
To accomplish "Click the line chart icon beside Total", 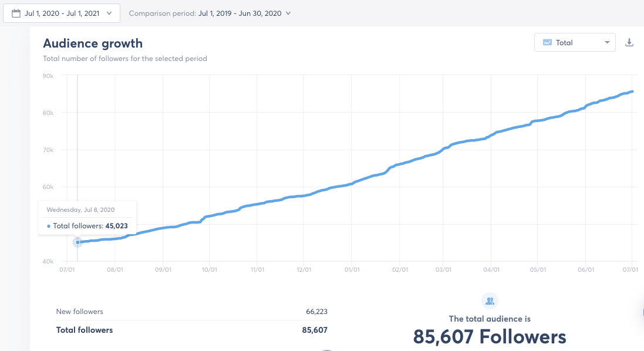I will (547, 42).
